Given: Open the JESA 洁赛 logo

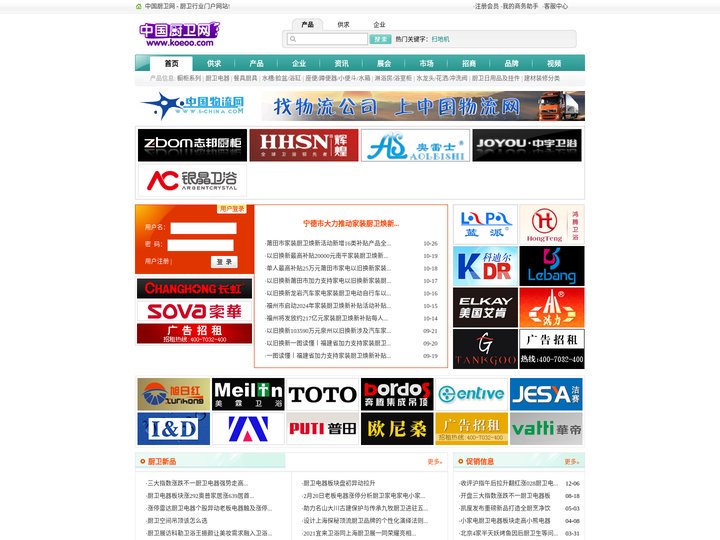Looking at the screenshot, I should point(546,394).
